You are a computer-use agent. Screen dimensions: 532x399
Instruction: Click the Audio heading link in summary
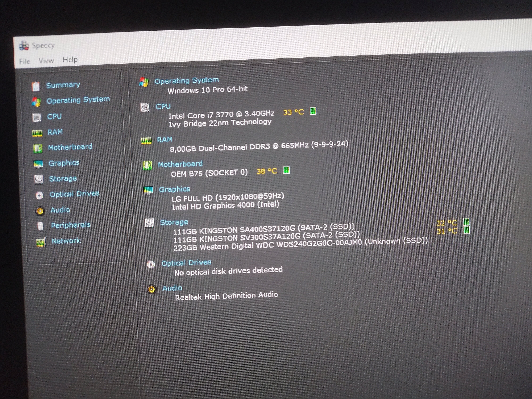click(x=172, y=288)
